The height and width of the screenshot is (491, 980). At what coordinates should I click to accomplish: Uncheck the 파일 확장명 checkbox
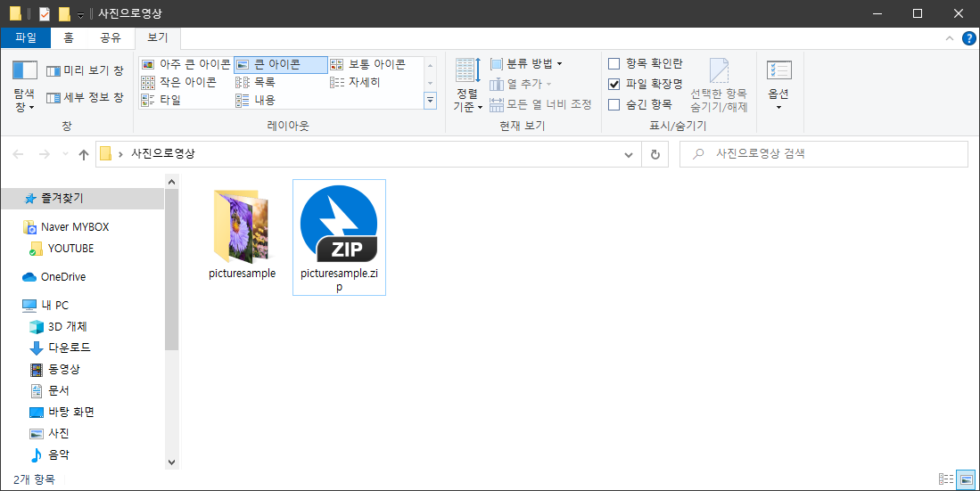(x=614, y=84)
